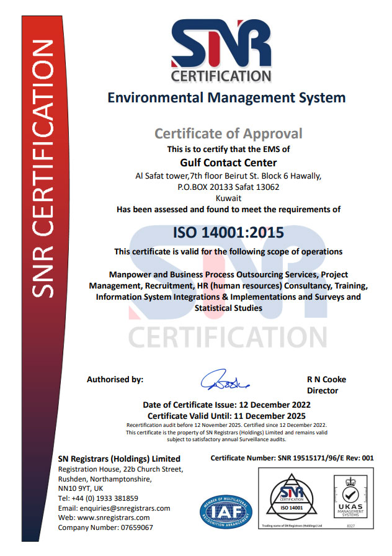This screenshot has height=556, width=392.
Task: Click the postcode NN10 9YT, UK
Action: pyautogui.click(x=81, y=488)
